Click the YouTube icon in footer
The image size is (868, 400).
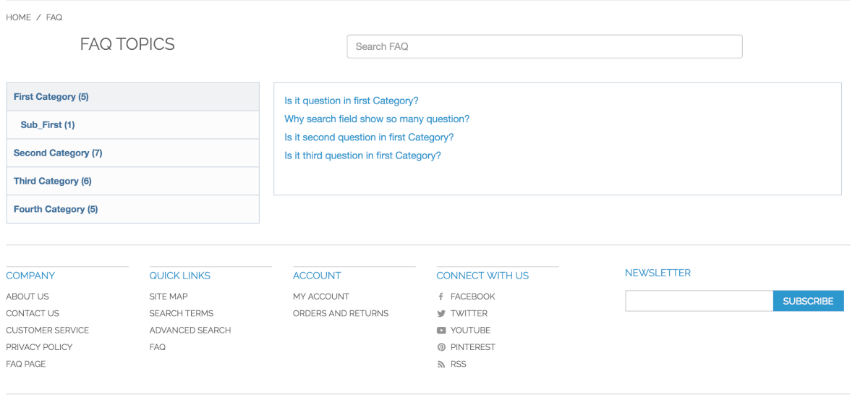(x=441, y=331)
